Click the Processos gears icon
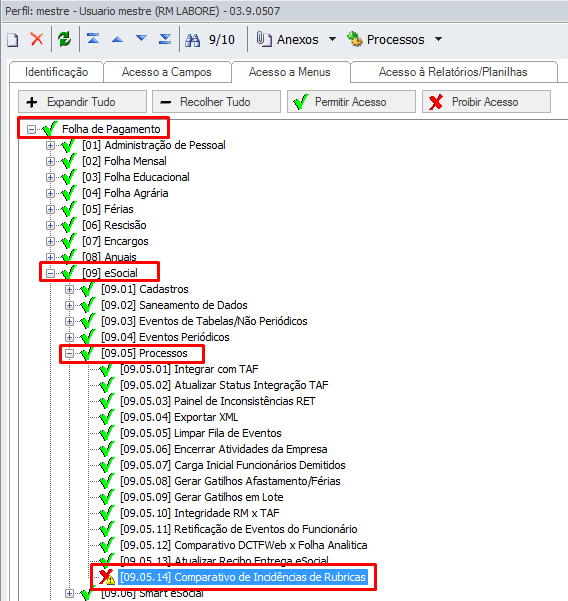 355,39
